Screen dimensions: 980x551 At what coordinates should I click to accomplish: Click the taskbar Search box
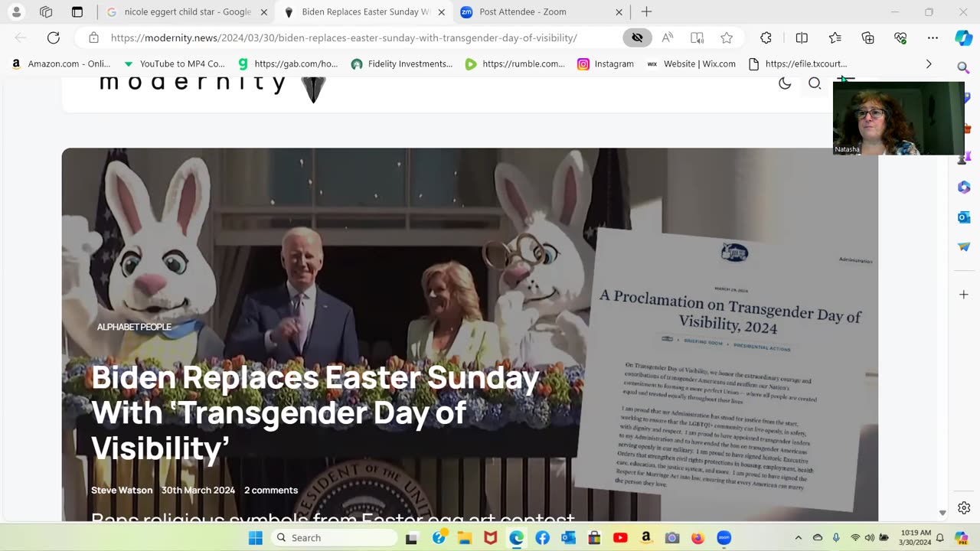(x=333, y=538)
